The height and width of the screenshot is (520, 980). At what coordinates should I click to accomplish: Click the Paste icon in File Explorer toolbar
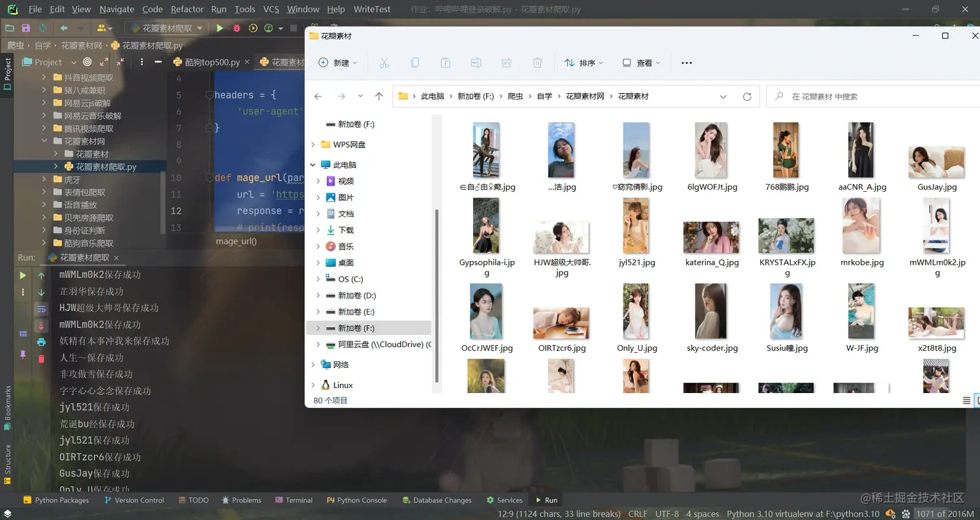pyautogui.click(x=445, y=63)
